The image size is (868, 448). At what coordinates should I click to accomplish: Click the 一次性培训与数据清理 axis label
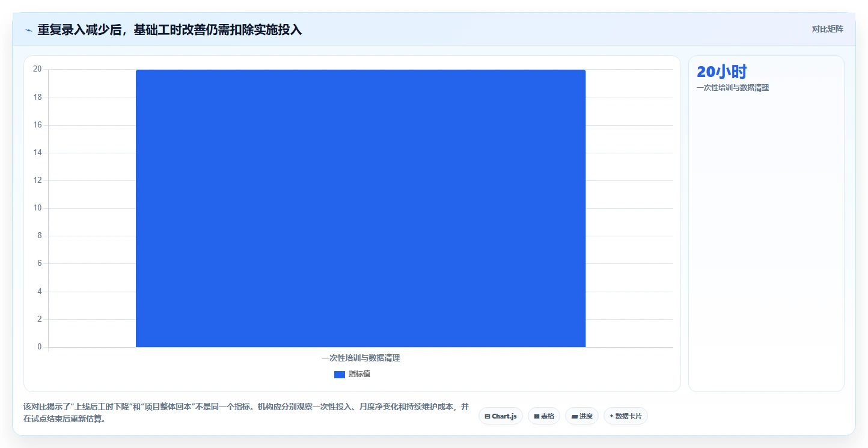click(361, 358)
